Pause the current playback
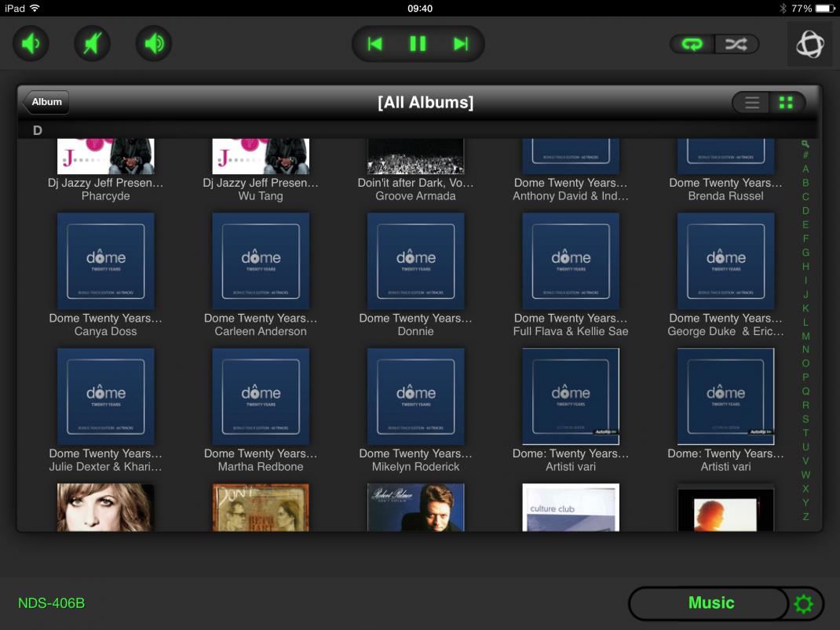This screenshot has width=840, height=630. click(x=418, y=44)
